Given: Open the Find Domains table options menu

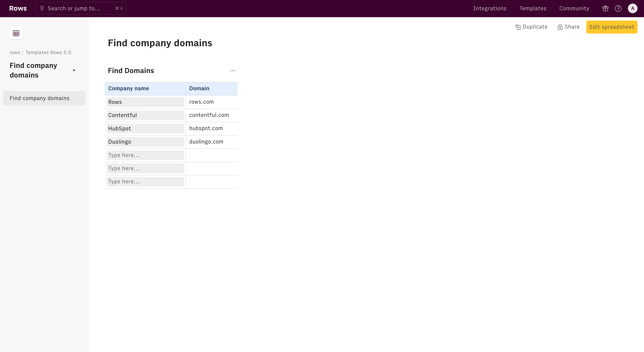Looking at the screenshot, I should [x=233, y=71].
